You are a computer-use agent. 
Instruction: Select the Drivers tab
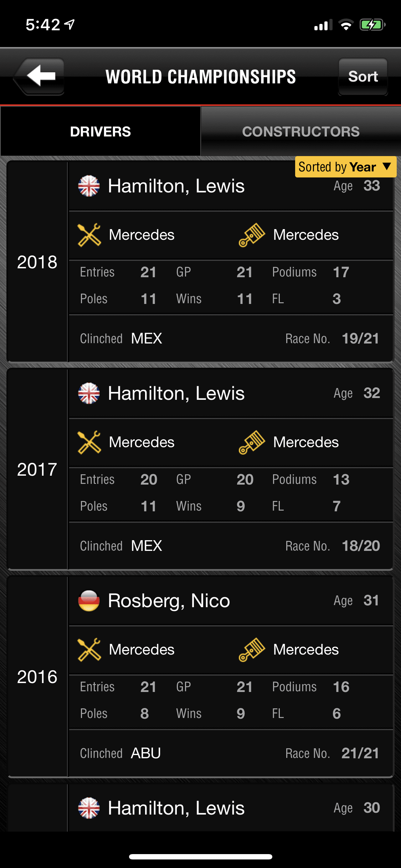[x=101, y=131]
